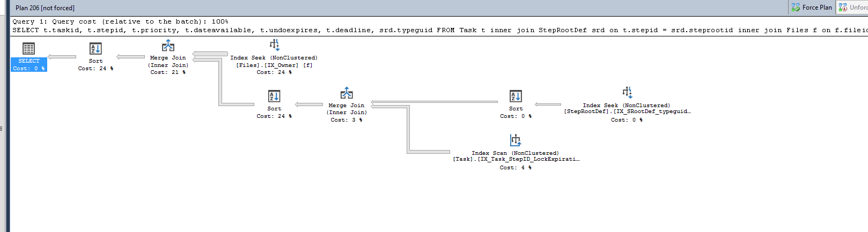
Task: Click the Index Seek icon for StepRootDef
Action: [x=627, y=93]
